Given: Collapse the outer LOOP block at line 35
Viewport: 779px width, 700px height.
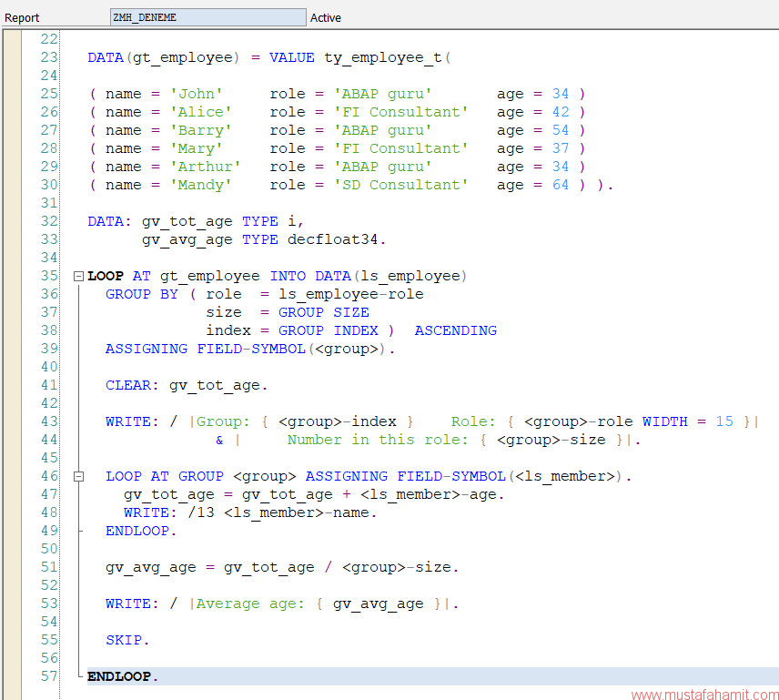Looking at the screenshot, I should point(78,276).
